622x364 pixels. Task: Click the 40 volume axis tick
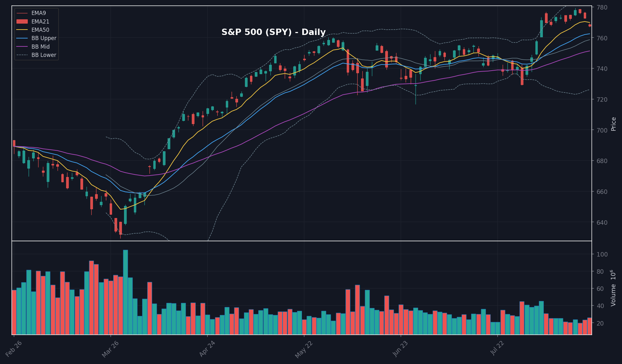(x=600, y=306)
